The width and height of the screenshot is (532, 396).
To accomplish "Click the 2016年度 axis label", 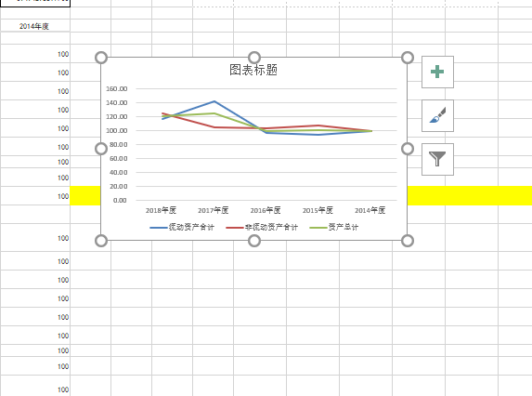I will pos(266,211).
